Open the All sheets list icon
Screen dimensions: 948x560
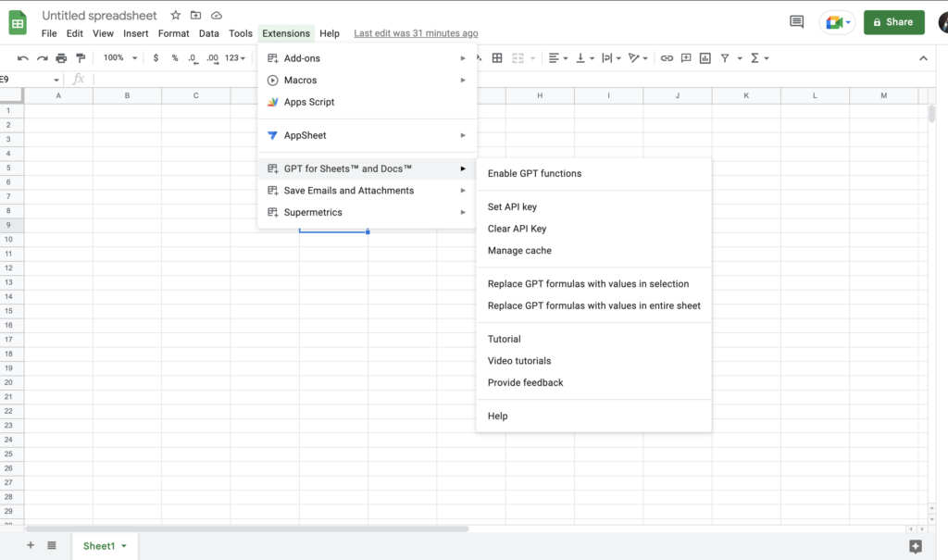pyautogui.click(x=52, y=545)
